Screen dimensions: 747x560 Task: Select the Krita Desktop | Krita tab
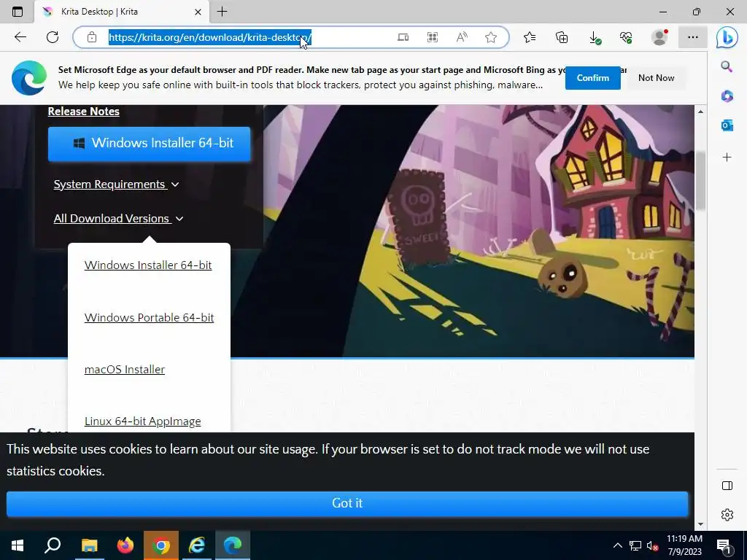[x=122, y=12]
